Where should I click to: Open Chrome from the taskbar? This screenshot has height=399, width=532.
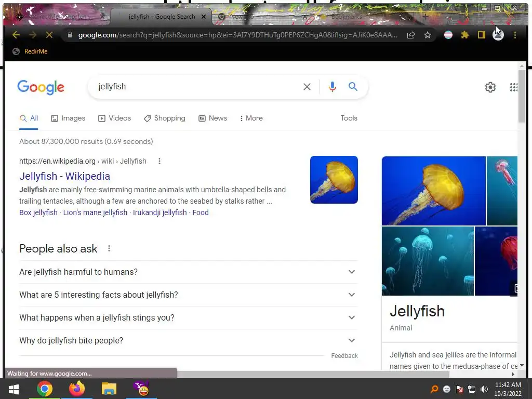click(45, 389)
